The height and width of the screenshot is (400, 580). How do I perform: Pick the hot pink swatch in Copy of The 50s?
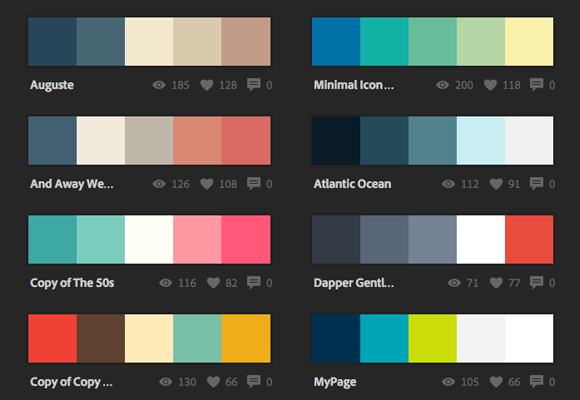coord(246,239)
